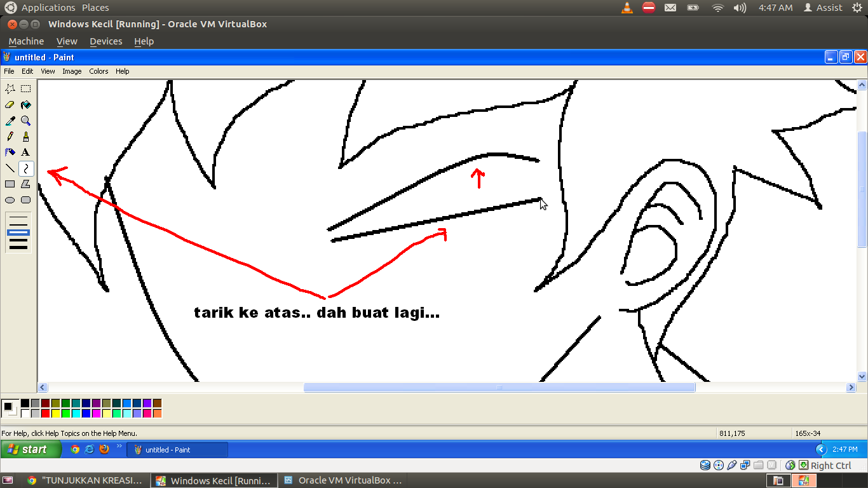Pick the white color swatch

pyautogui.click(x=25, y=414)
